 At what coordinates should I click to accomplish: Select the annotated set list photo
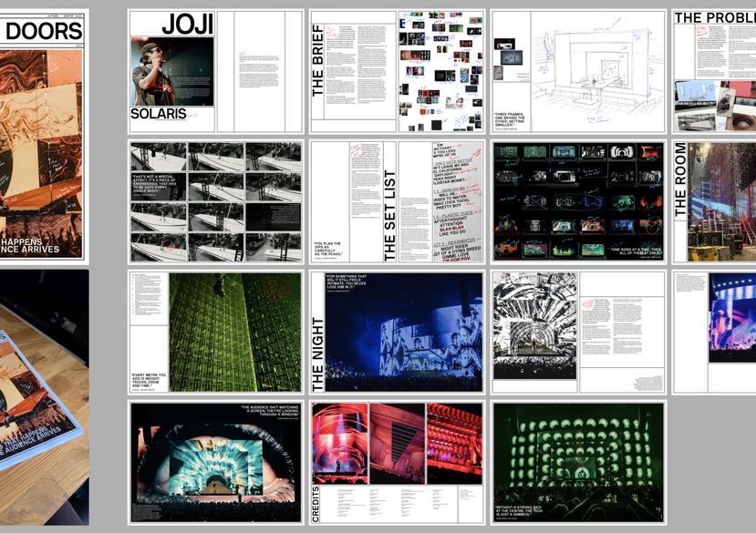[457, 202]
